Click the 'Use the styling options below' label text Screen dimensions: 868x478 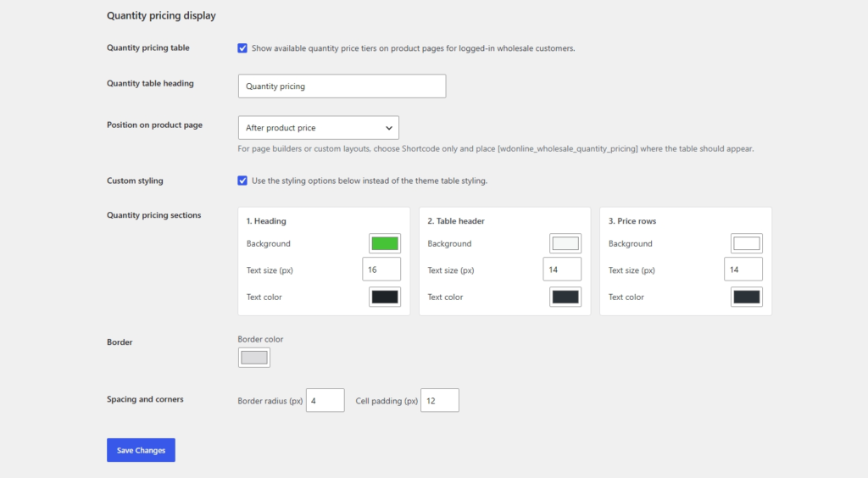[x=370, y=181]
